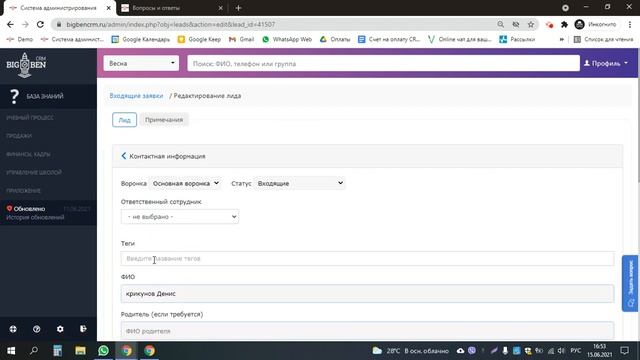Viewport: 640px width, 360px height.
Task: Open Windows taskbar search
Action: 34,351
